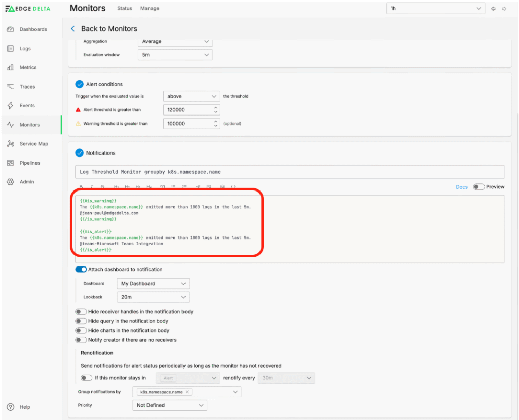Click the Help question mark icon
Viewport: 519px width, 420px height.
tap(10, 407)
